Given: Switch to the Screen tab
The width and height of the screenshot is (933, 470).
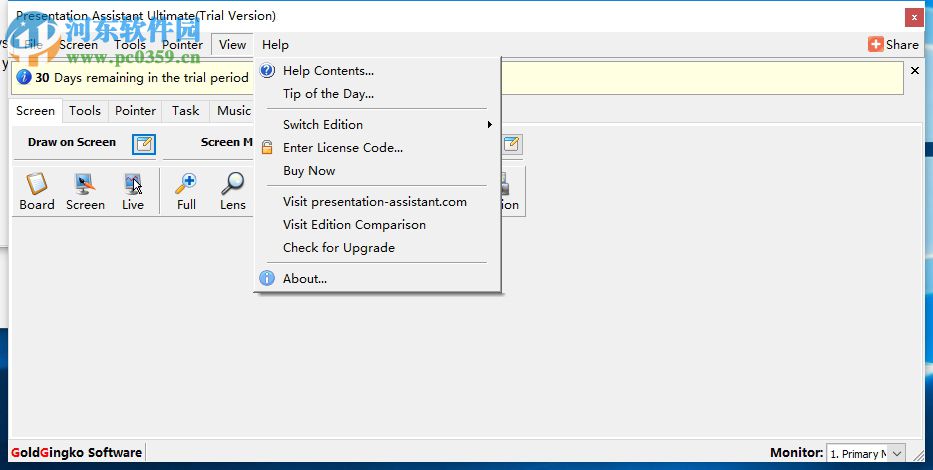Looking at the screenshot, I should [x=36, y=111].
